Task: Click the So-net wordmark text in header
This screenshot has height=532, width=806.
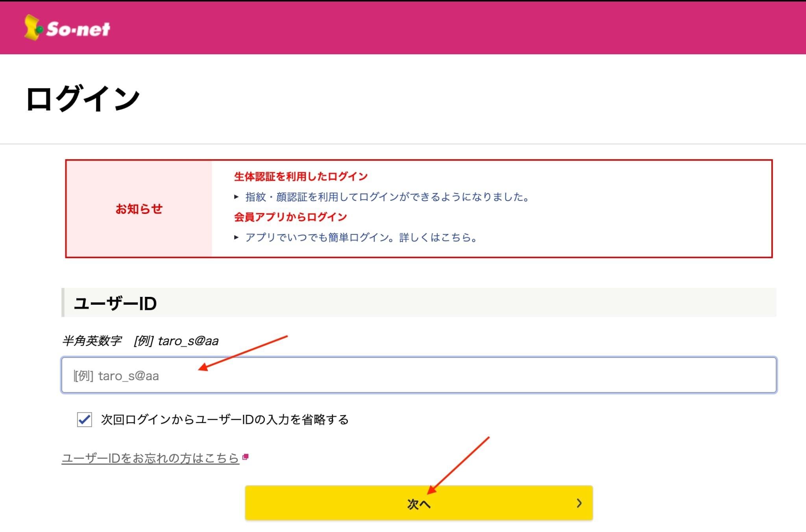Action: point(78,29)
